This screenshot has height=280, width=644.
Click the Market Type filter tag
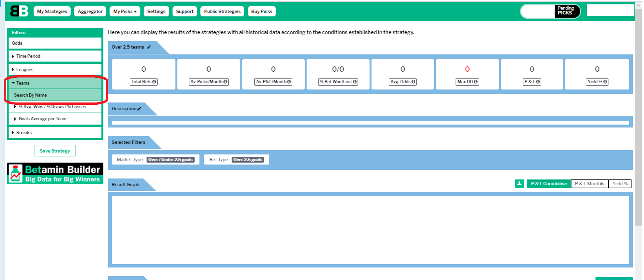156,159
